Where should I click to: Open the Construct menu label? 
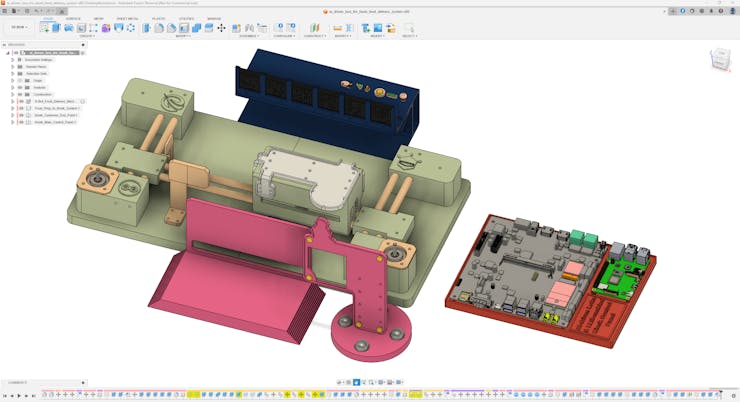[314, 35]
